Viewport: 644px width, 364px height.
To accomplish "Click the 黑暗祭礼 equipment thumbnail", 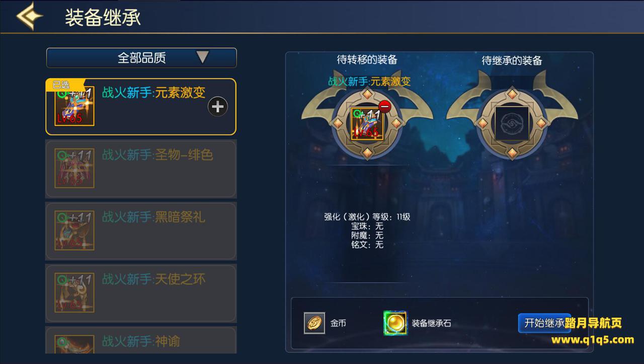I will pos(74,231).
